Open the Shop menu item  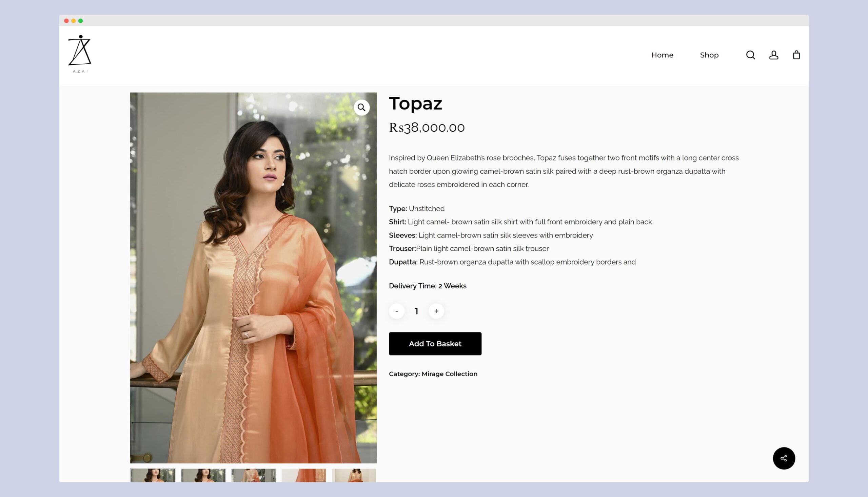[709, 55]
